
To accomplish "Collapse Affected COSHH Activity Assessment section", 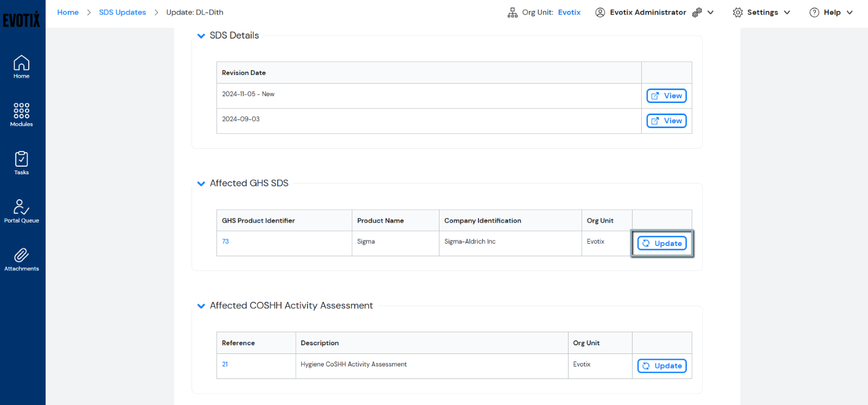I will 201,306.
